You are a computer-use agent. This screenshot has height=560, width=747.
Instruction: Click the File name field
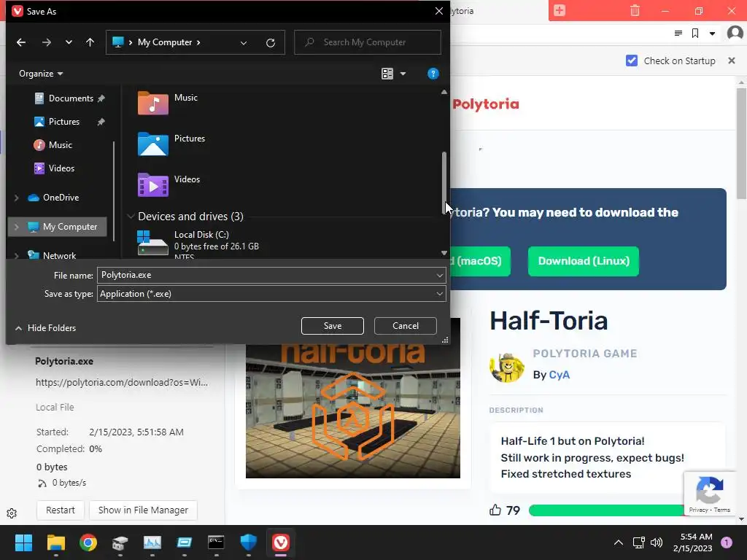[266, 275]
